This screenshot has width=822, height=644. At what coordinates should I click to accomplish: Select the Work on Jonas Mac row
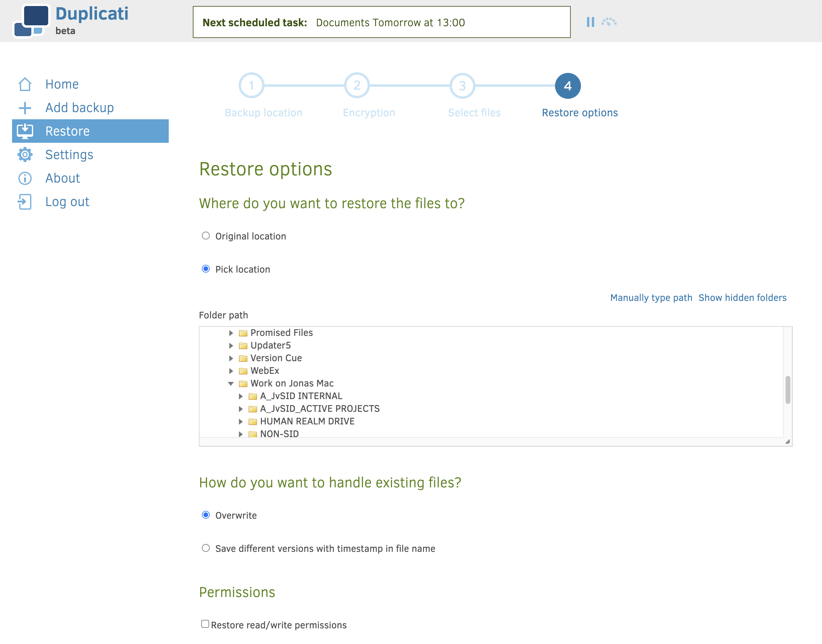(x=292, y=383)
